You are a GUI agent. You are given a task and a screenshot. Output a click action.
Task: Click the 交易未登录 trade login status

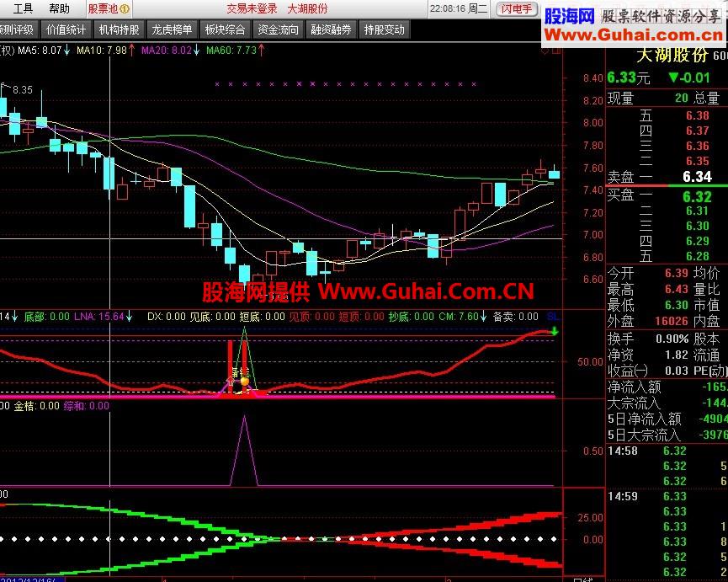(252, 8)
